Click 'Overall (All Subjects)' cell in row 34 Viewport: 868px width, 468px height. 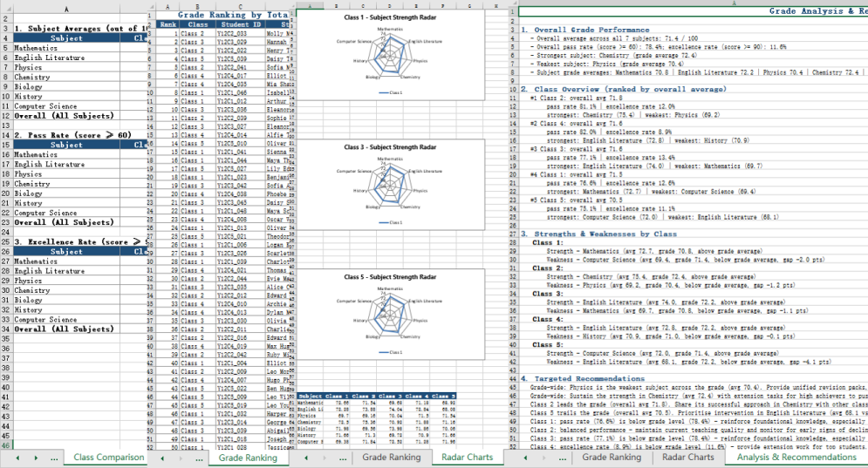click(x=66, y=329)
